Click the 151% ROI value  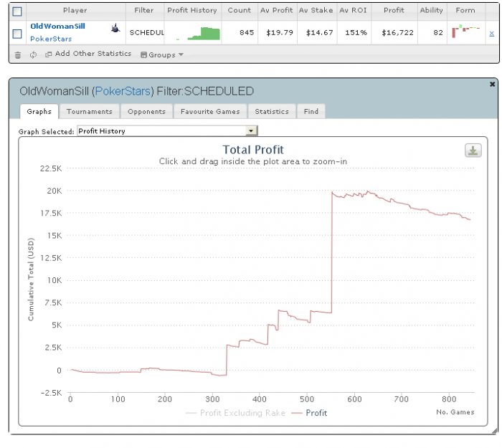(x=356, y=33)
